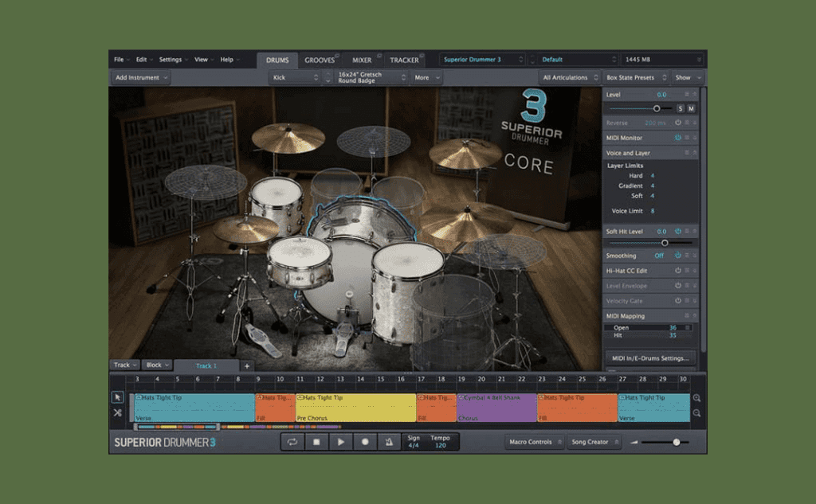816x504 pixels.
Task: Toggle the Soft Hit Level power button
Action: [678, 232]
